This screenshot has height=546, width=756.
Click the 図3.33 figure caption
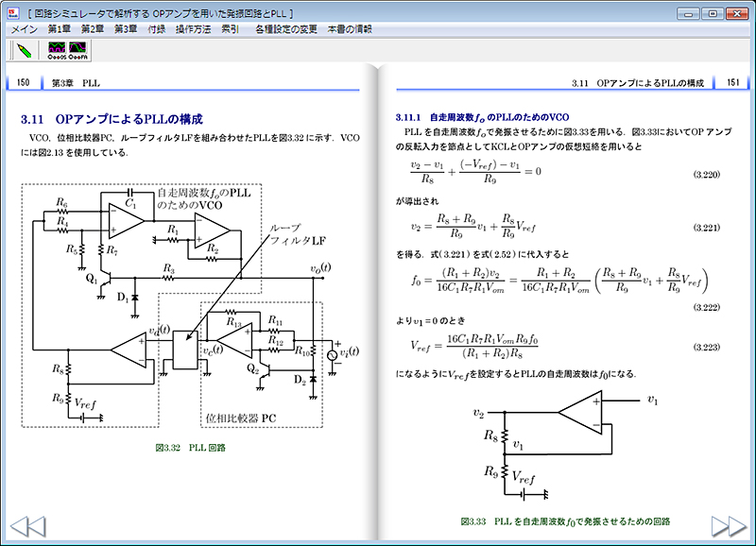[x=565, y=521]
